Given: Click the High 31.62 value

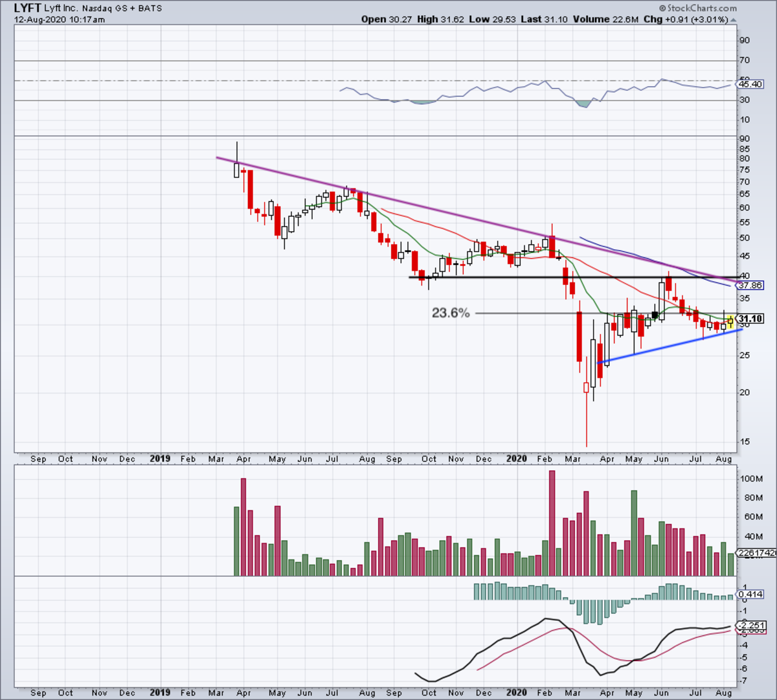Looking at the screenshot, I should pos(440,19).
